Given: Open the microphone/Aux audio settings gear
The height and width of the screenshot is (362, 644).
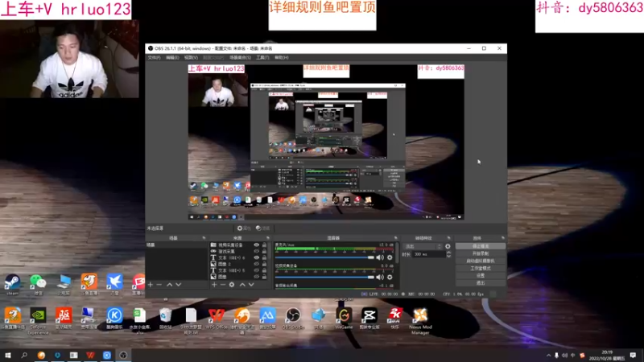Looking at the screenshot, I should pyautogui.click(x=390, y=257).
